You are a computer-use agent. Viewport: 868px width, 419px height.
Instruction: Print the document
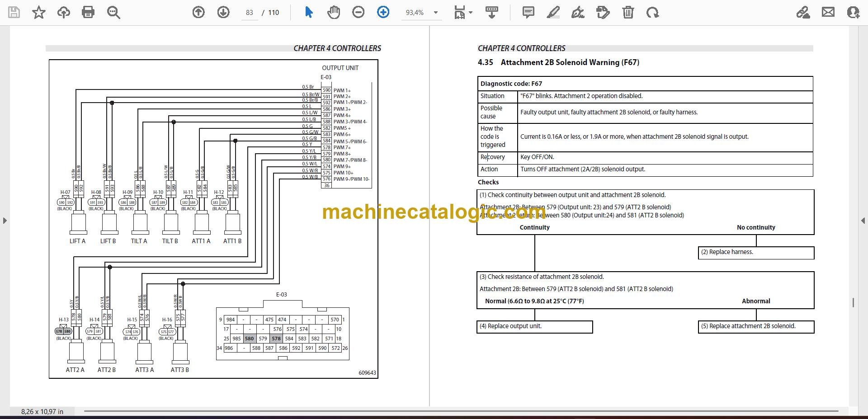pos(88,12)
